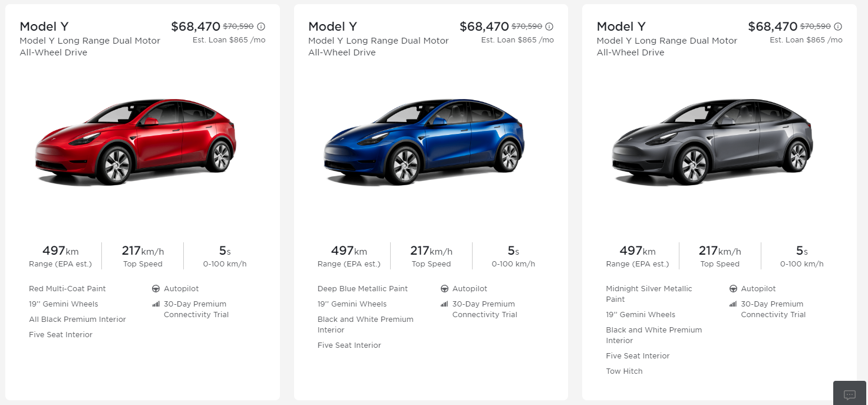The width and height of the screenshot is (868, 405).
Task: Click Est. Loan $865 /mo on blue card
Action: coord(517,40)
